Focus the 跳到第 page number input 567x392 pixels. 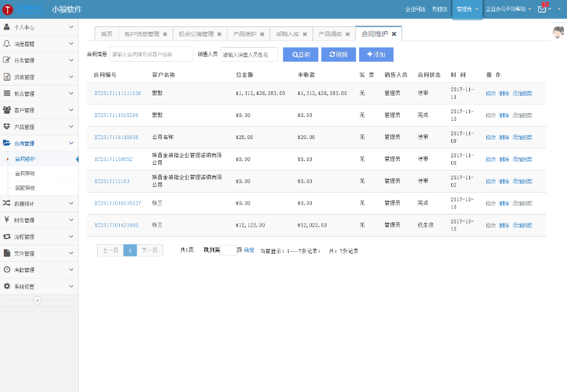228,250
